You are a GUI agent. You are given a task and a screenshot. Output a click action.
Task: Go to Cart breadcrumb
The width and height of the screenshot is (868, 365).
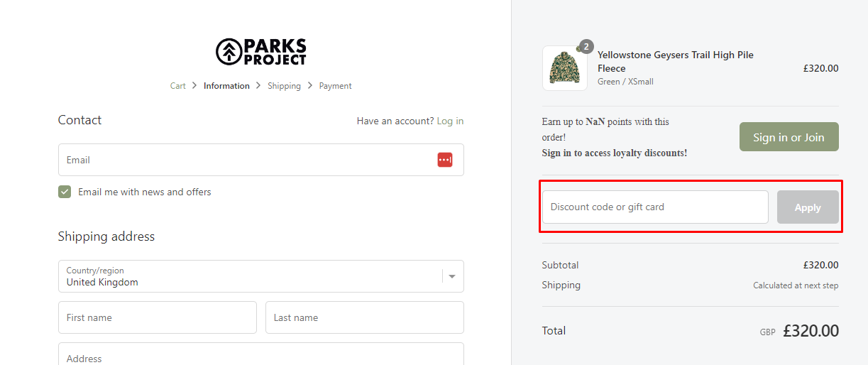coord(177,86)
